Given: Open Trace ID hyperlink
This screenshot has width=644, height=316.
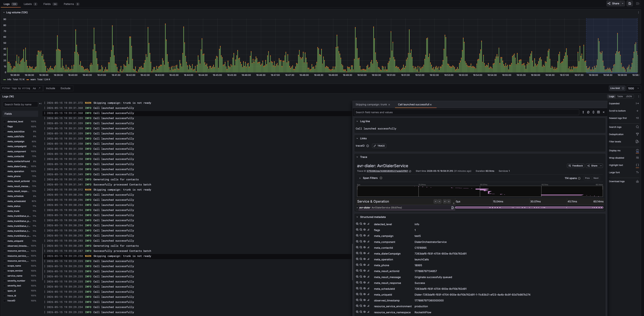Looking at the screenshot, I should (387, 171).
